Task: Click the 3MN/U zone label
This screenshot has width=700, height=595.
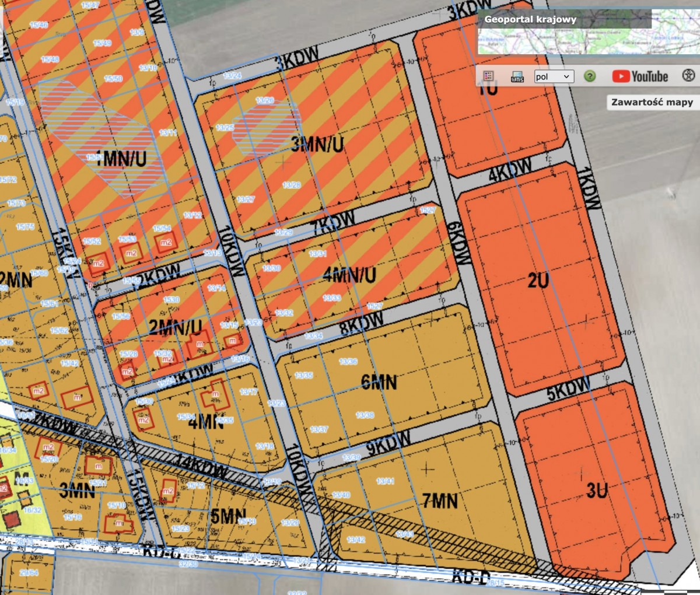Action: pyautogui.click(x=317, y=144)
